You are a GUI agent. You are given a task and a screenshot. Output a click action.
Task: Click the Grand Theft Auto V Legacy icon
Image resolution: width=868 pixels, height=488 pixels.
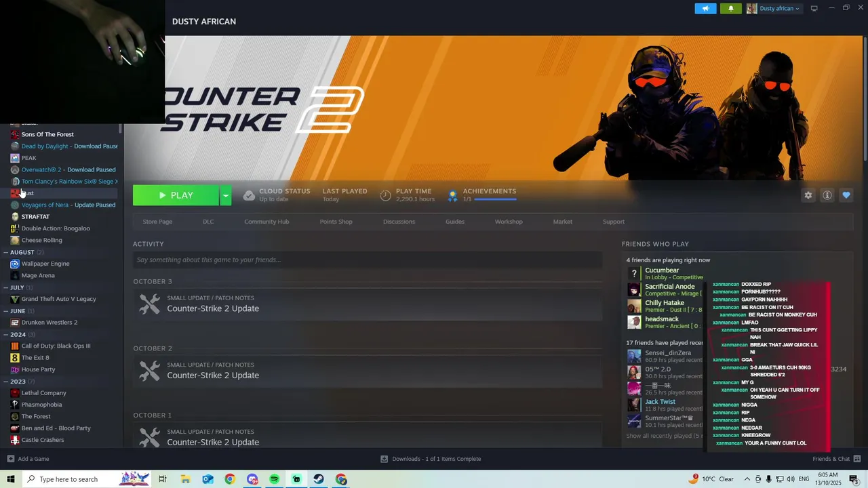[x=15, y=299]
